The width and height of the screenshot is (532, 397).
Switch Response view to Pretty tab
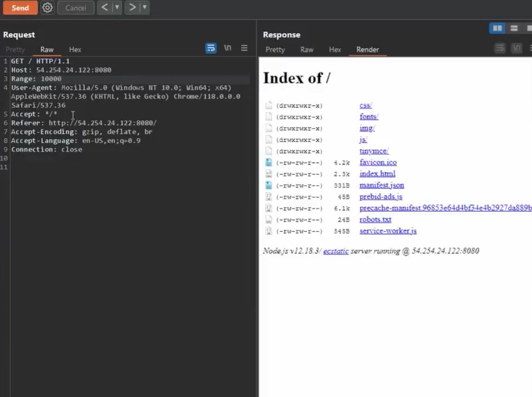pos(275,50)
